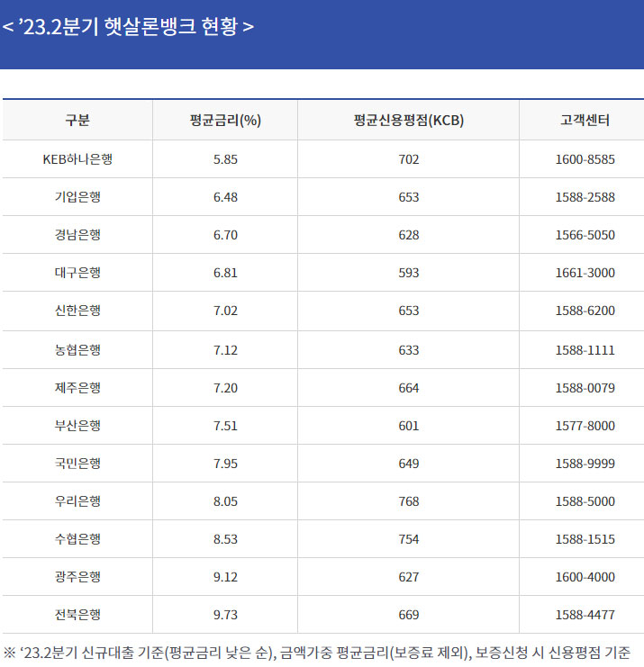Select the 부산은행 row name

(77, 426)
